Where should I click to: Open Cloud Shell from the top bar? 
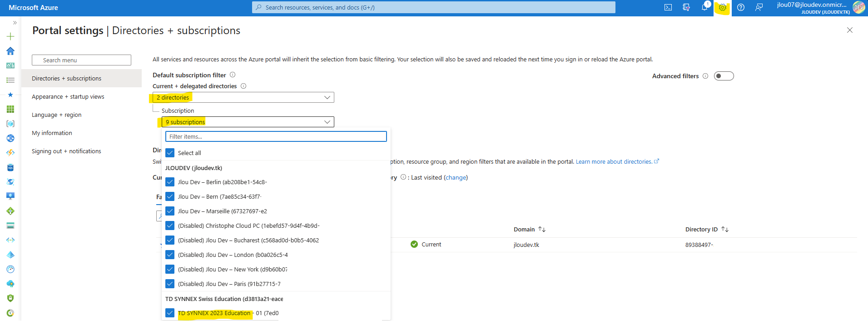pyautogui.click(x=668, y=7)
